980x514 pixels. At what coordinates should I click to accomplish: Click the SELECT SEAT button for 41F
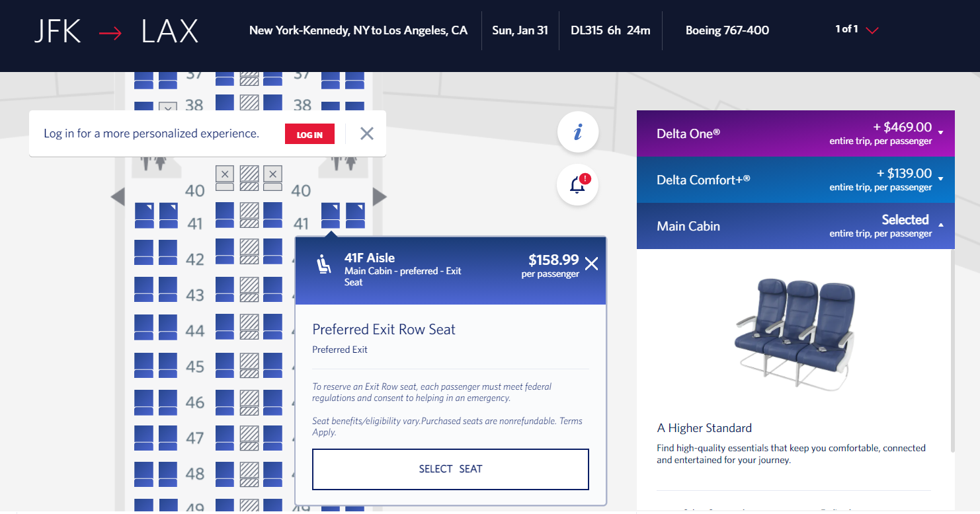point(450,468)
